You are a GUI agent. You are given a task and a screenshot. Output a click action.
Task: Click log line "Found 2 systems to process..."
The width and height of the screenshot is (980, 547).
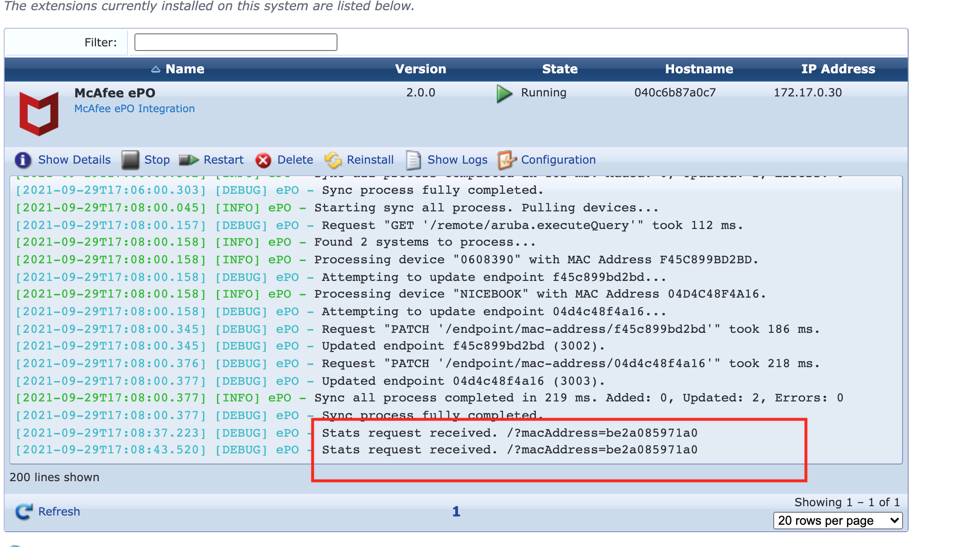coord(275,242)
